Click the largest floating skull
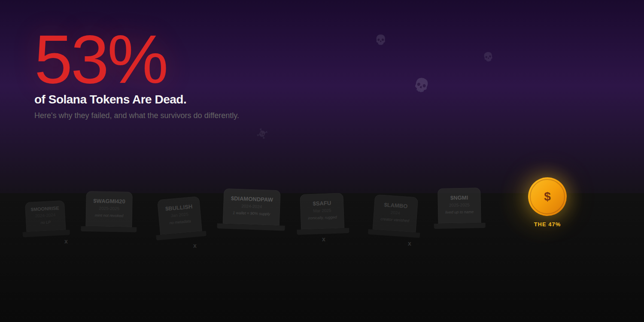644x322 pixels. pos(421,85)
